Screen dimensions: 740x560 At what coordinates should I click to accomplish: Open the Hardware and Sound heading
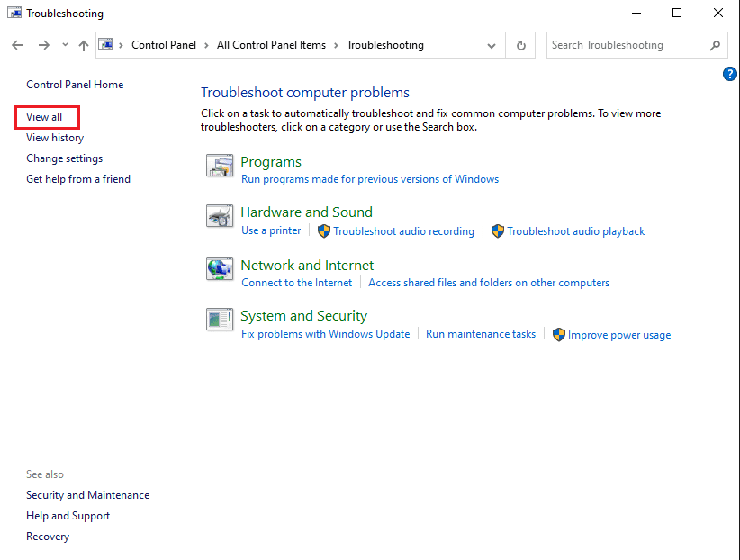click(x=306, y=212)
